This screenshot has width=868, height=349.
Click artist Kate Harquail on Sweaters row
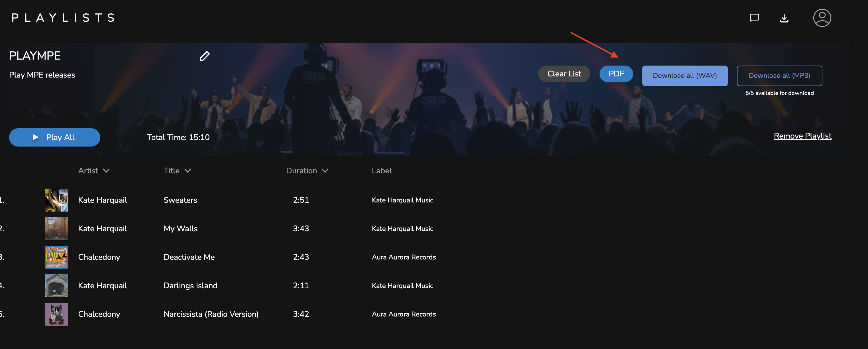point(102,200)
